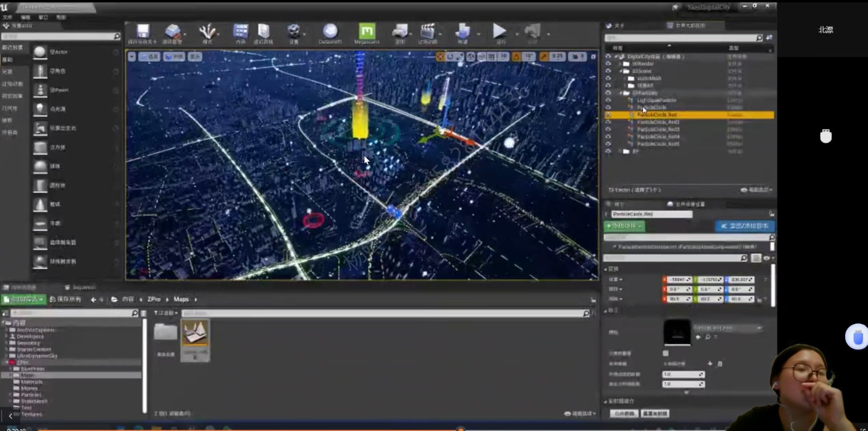
Task: Select the Plane shape icon in Place Actors
Action: click(x=40, y=223)
